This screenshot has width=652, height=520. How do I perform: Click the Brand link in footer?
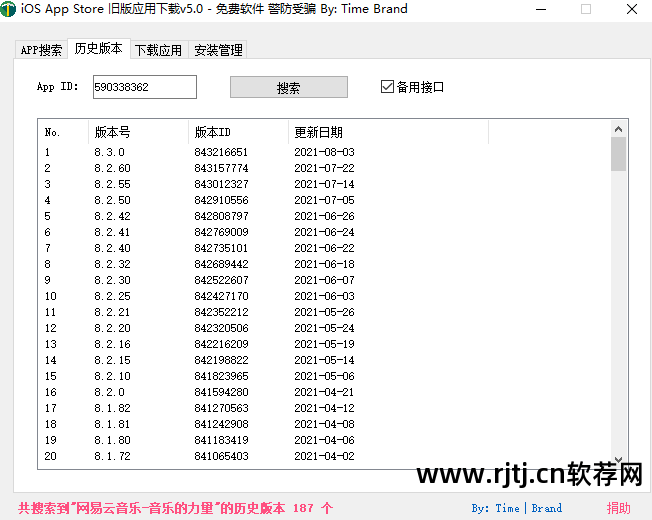(547, 508)
